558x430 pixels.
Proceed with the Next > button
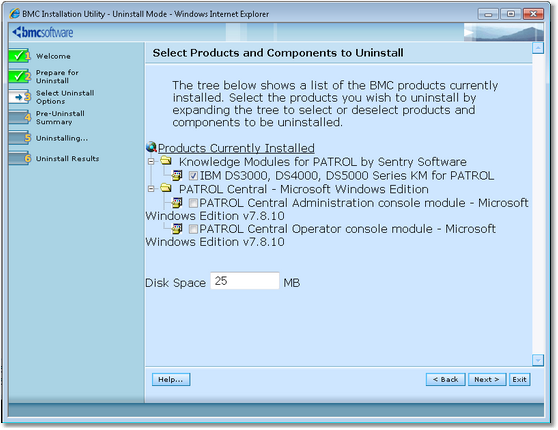click(487, 379)
